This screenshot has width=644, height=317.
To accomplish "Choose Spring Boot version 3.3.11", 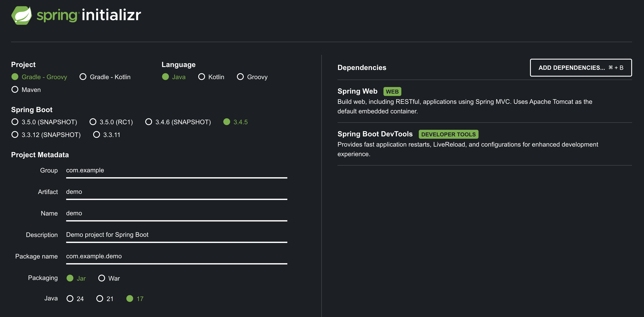I will [107, 134].
